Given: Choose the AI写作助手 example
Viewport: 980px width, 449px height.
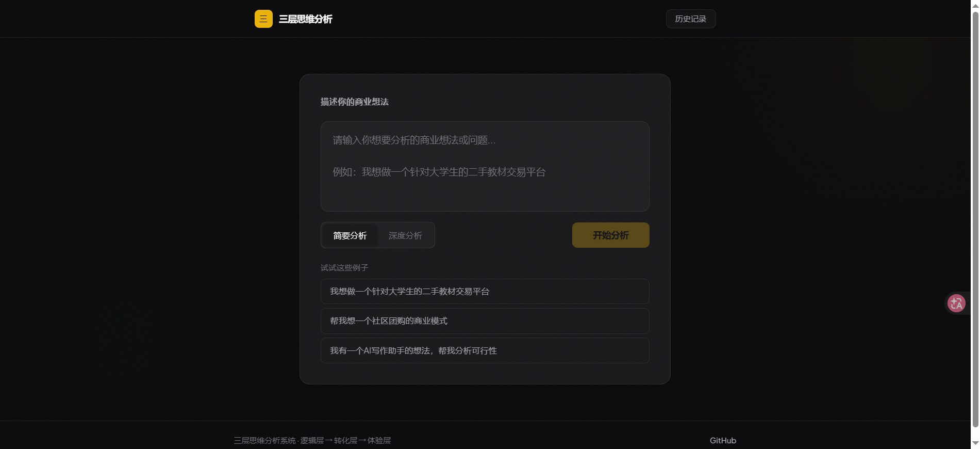Looking at the screenshot, I should coord(485,350).
